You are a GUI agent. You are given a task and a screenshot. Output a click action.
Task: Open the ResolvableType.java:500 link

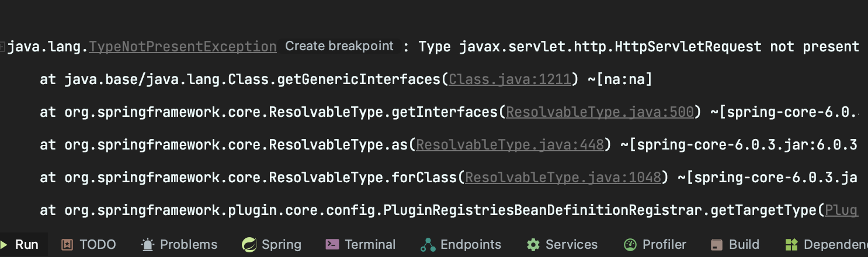tap(599, 112)
